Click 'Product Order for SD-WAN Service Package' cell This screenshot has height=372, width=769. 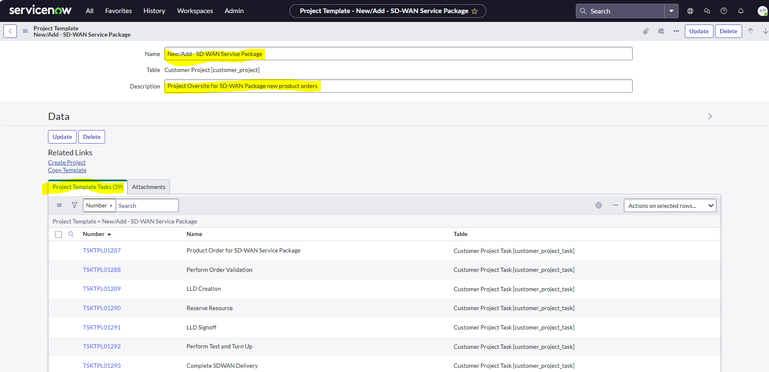tap(243, 250)
